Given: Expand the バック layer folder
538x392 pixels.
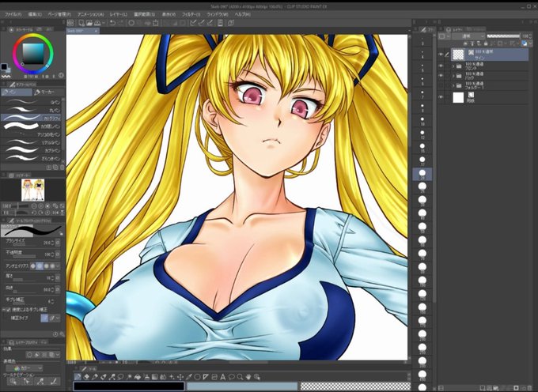Looking at the screenshot, I should [453, 76].
